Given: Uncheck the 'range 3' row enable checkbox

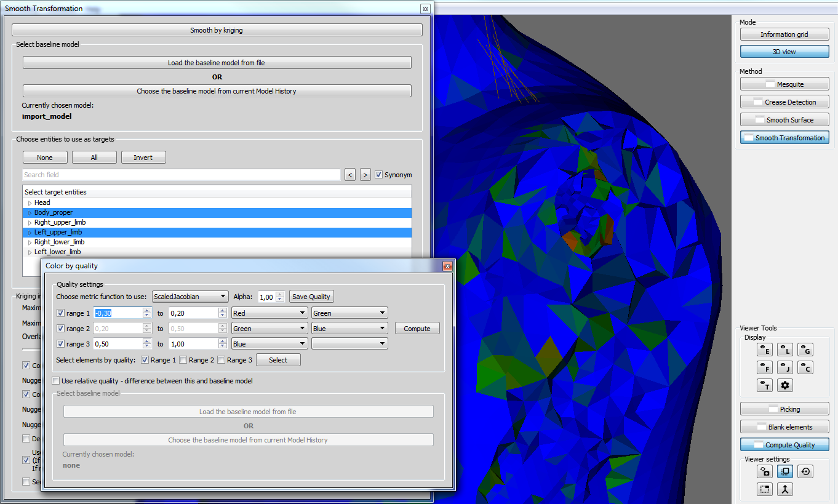Looking at the screenshot, I should pos(60,344).
